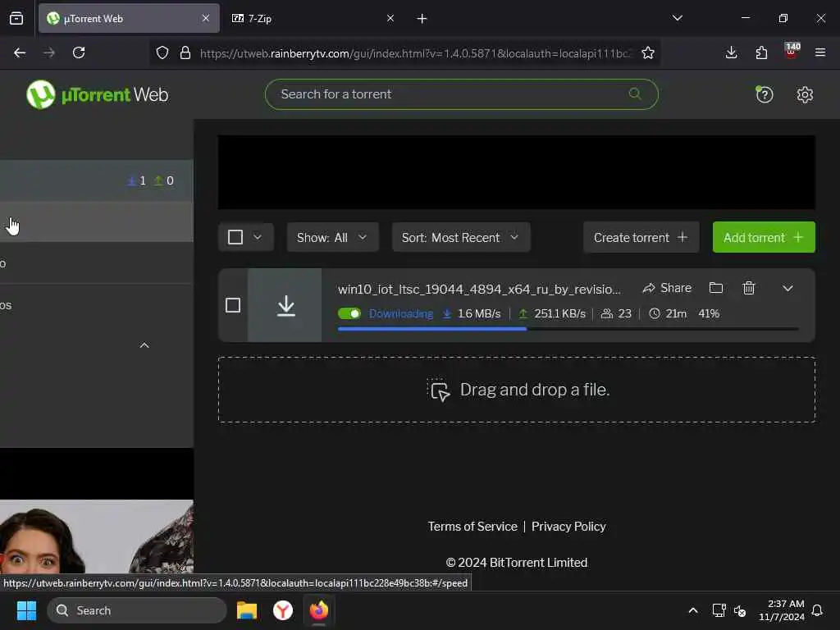The image size is (840, 630).
Task: Click the win10_iot_ltsc torrent name
Action: pyautogui.click(x=479, y=290)
